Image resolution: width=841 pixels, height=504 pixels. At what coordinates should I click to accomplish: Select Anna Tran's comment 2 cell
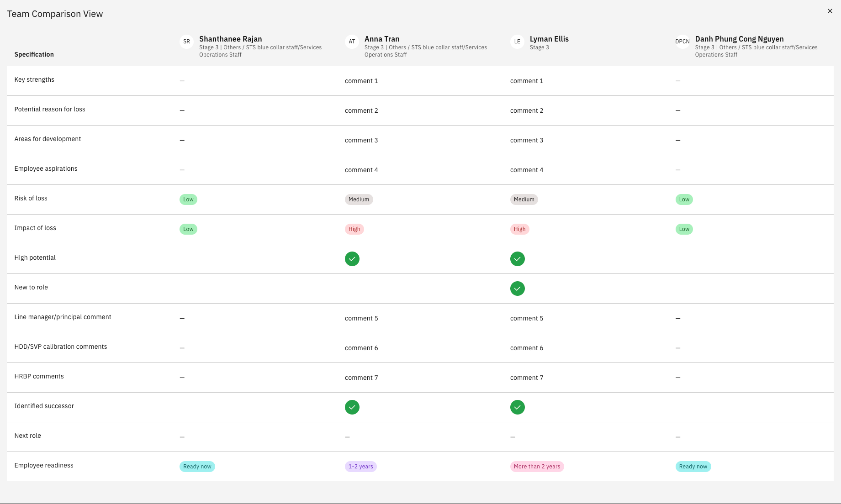tap(361, 110)
